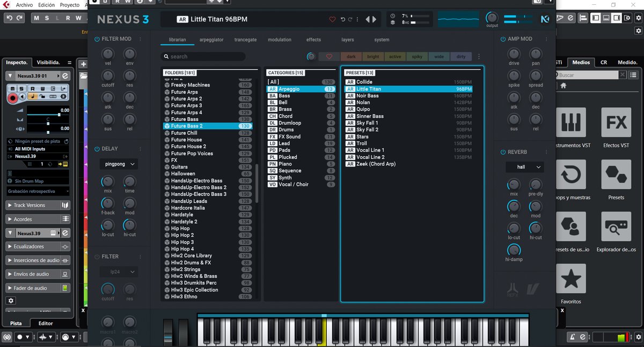
Task: Click the Nexus undo arrow icon
Action: [x=343, y=19]
